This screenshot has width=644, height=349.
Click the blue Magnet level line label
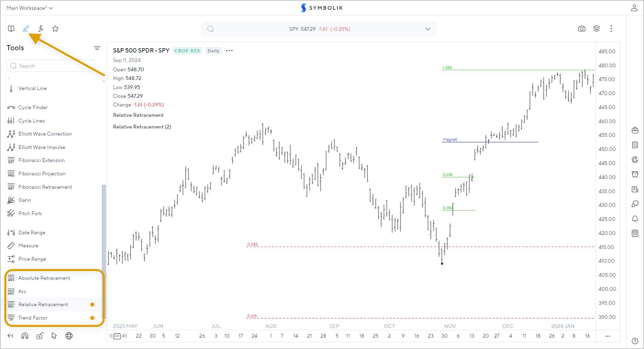450,140
